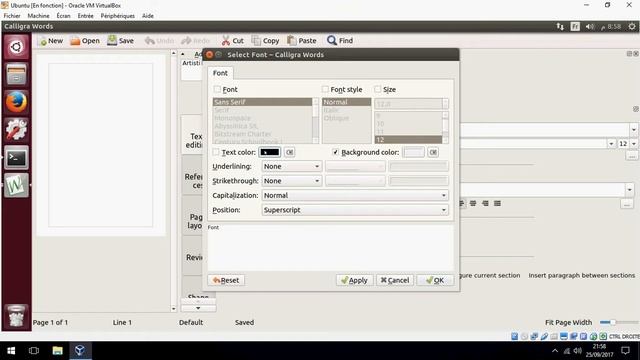Screen dimensions: 640x360
Task: Enable the Font checkbox
Action: [x=217, y=89]
